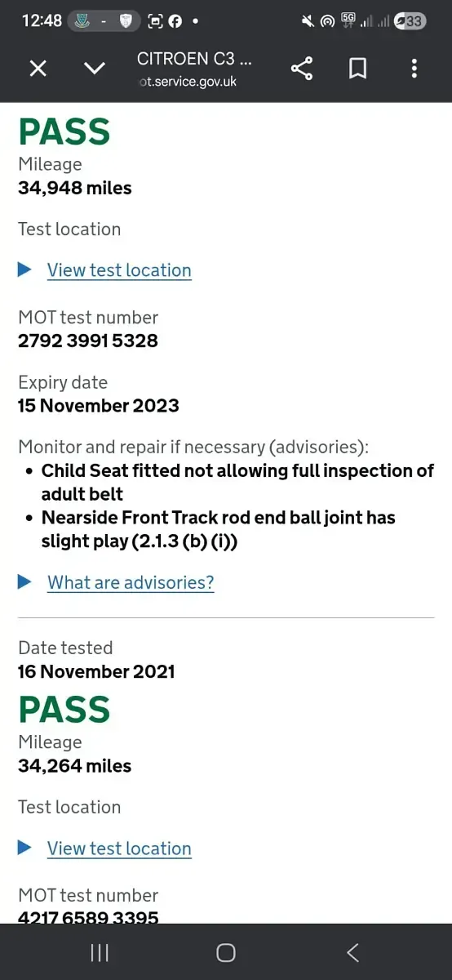Open View test location for 2021 test
Screen dimensions: 452x980
119,849
